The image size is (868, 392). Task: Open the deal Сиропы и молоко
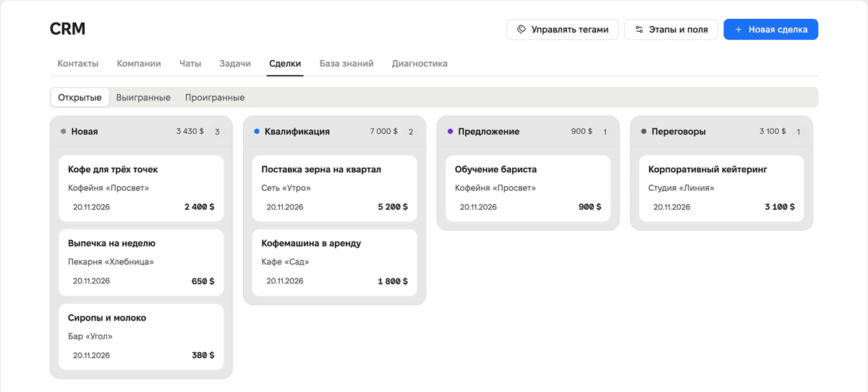pyautogui.click(x=141, y=337)
